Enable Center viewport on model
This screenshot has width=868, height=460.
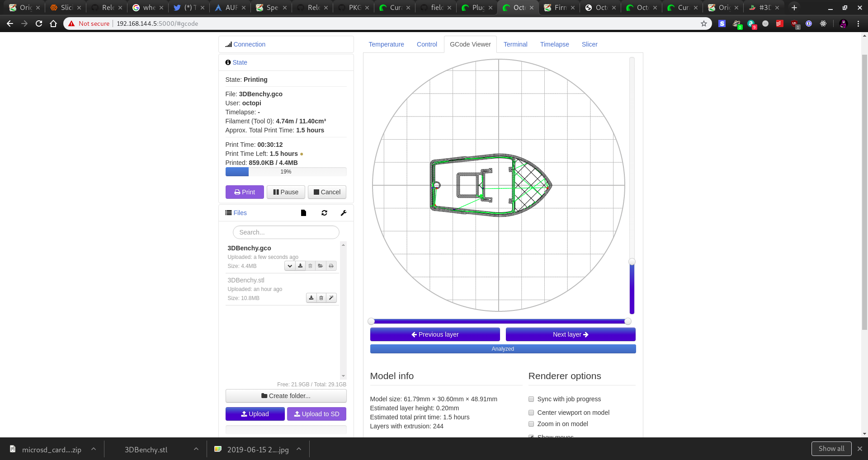[x=531, y=413]
